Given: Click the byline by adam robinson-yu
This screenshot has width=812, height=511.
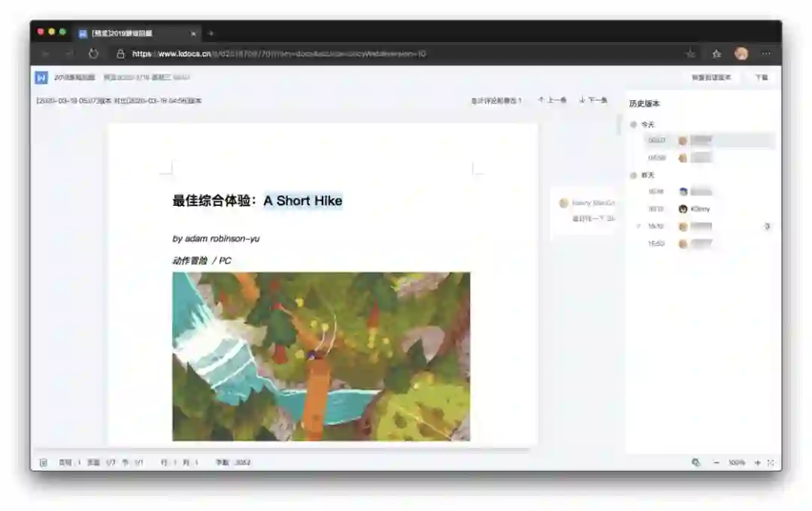Looking at the screenshot, I should [x=216, y=239].
